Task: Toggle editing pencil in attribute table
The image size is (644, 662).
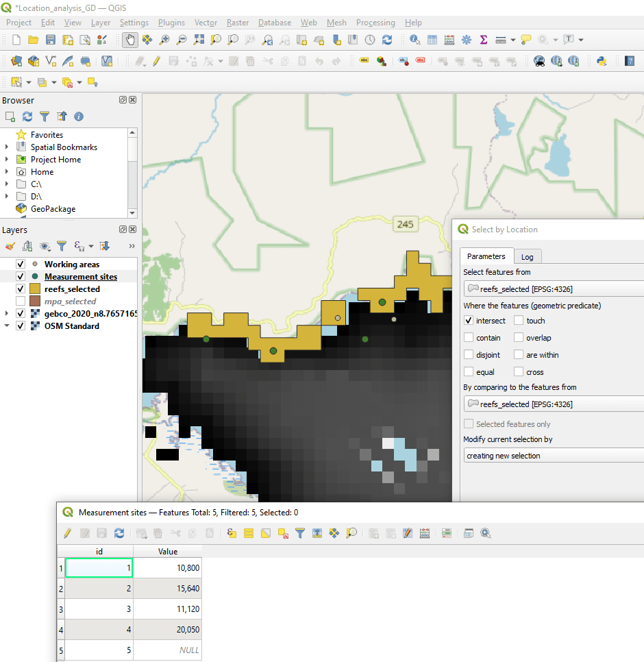Action: [x=67, y=532]
